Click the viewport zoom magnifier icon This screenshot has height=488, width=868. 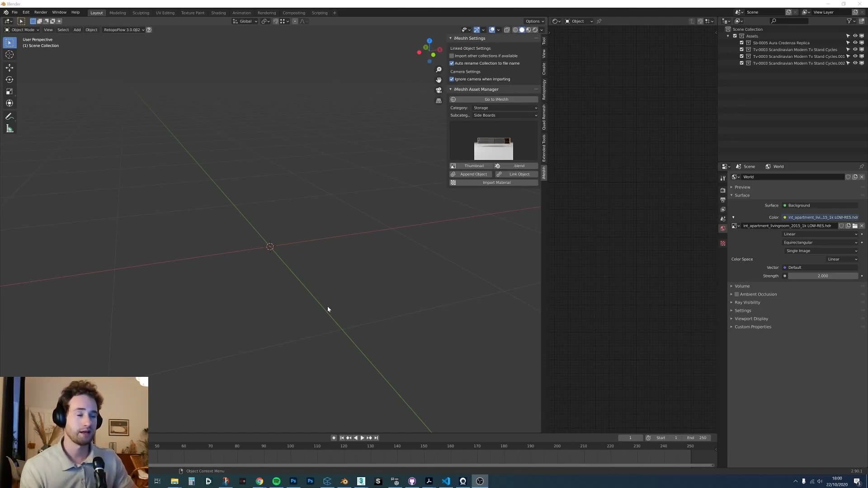coord(439,70)
